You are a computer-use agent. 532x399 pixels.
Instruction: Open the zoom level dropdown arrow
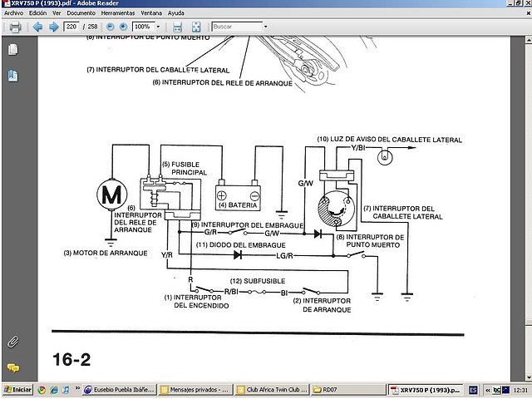(x=158, y=27)
